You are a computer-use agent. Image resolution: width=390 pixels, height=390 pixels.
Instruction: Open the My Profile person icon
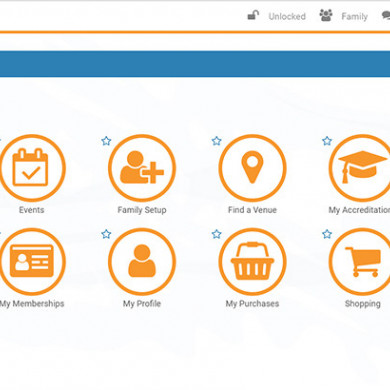[x=142, y=261]
